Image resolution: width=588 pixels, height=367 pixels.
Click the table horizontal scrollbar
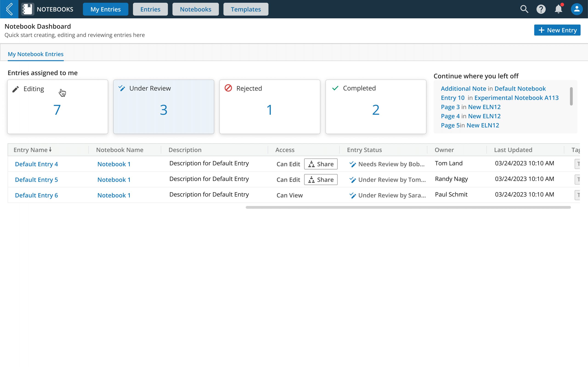[x=408, y=207]
